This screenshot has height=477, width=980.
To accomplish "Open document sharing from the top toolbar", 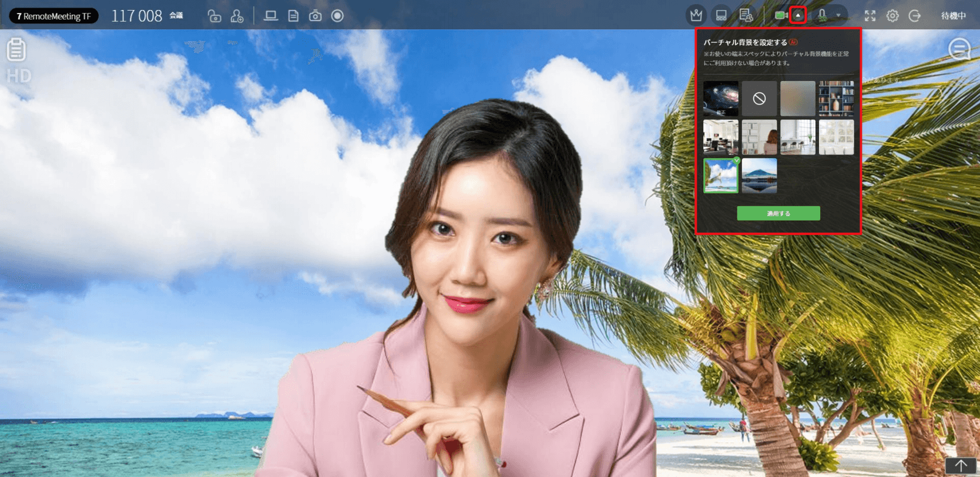I will click(293, 16).
